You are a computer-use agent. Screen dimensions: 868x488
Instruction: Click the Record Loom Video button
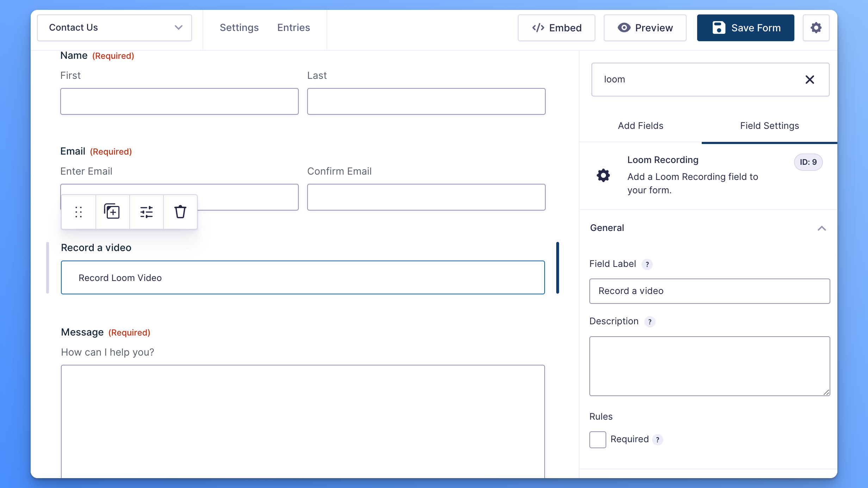pyautogui.click(x=303, y=277)
